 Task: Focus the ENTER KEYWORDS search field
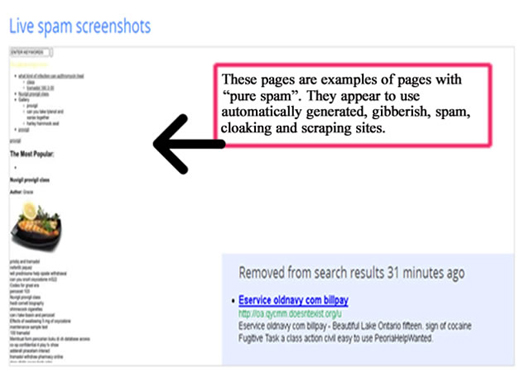point(30,52)
